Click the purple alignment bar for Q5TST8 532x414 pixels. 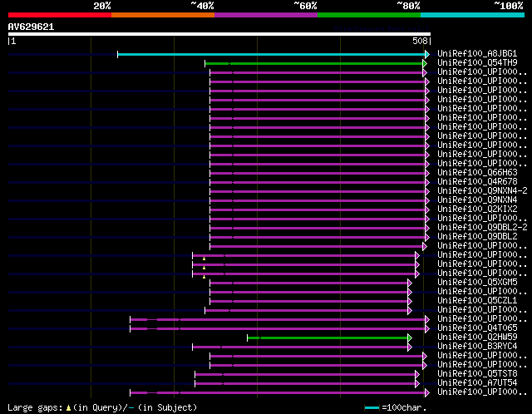[305, 375]
